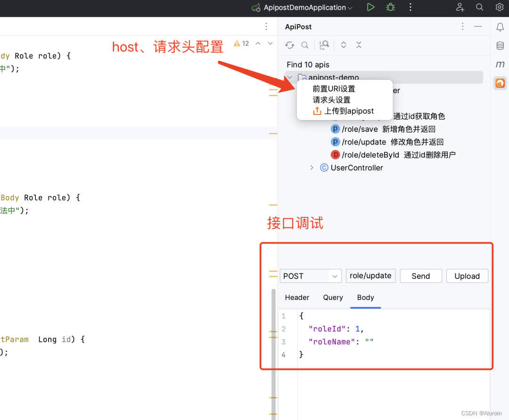Viewport: 509px width, 420px height.
Task: Search within the ApiPost API tree
Action: 304,45
